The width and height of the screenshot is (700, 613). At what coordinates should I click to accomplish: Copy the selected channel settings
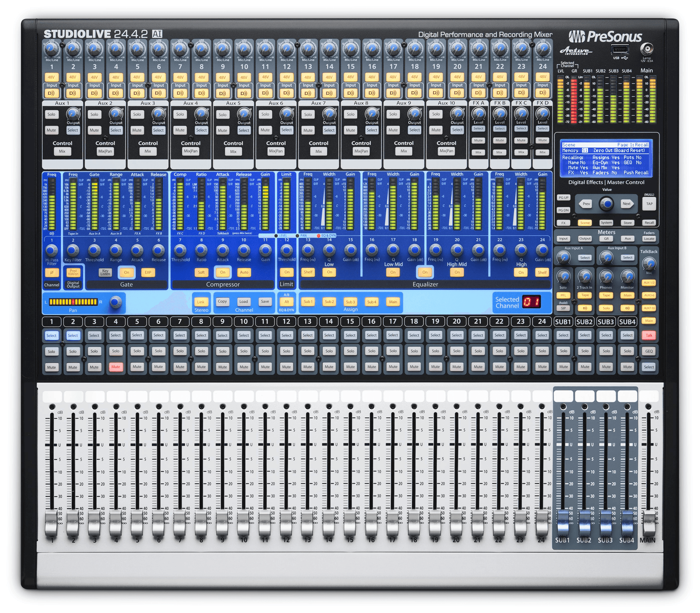(x=222, y=301)
